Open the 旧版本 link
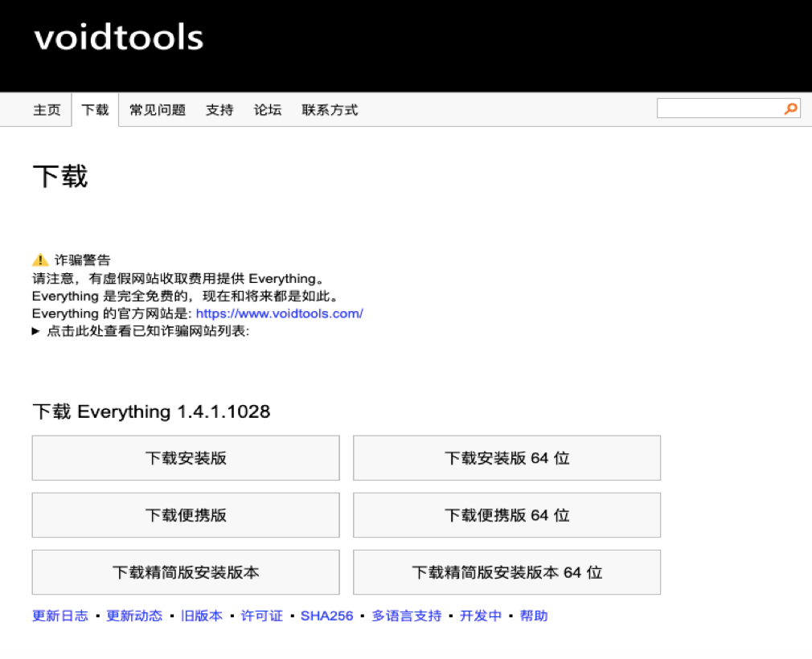The width and height of the screenshot is (812, 659). pos(202,616)
